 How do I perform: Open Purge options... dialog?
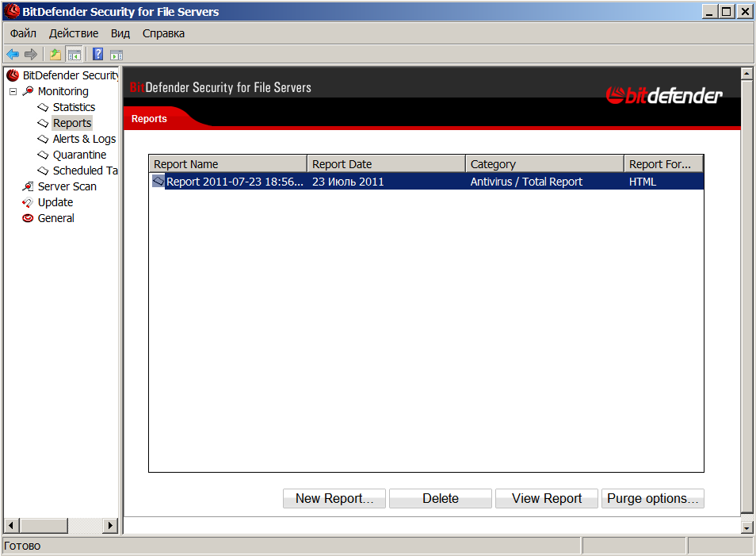tap(653, 499)
